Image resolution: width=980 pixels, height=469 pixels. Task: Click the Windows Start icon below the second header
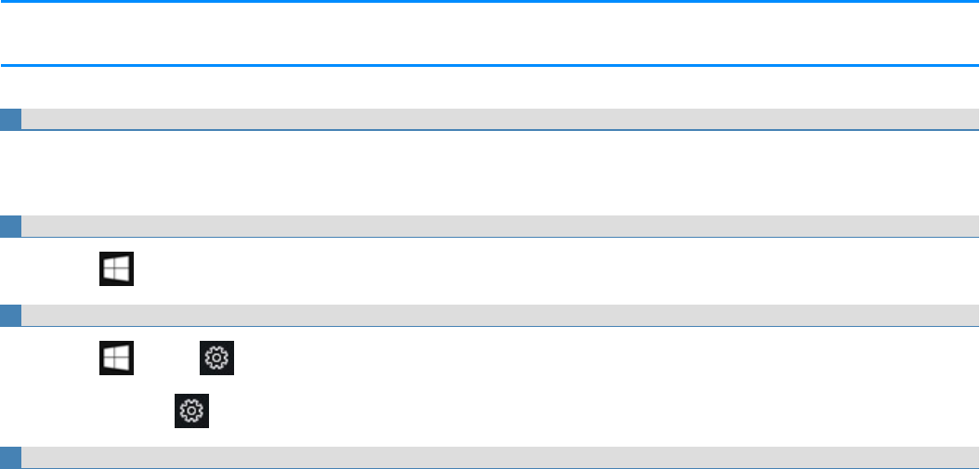[117, 269]
